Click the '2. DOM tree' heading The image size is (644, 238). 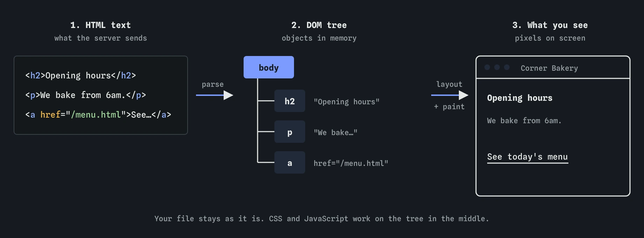319,25
